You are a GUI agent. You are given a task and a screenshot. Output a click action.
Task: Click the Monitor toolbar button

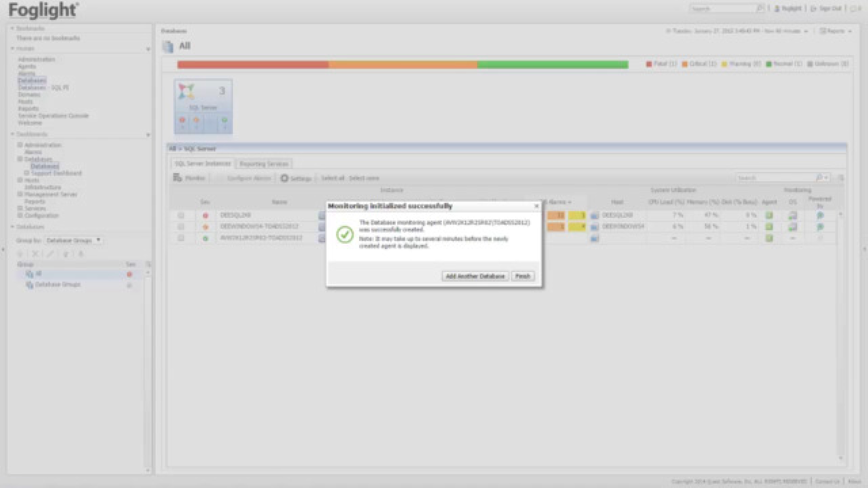189,178
